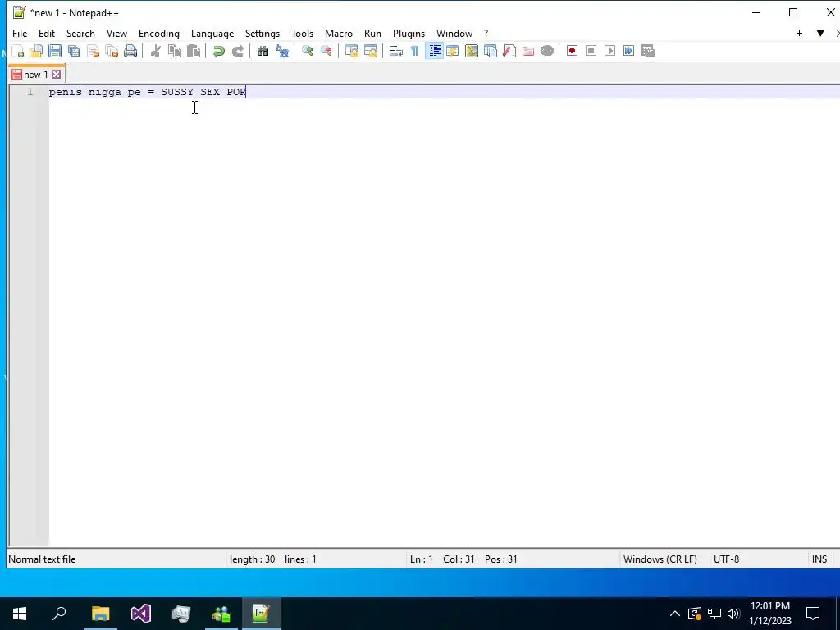Open the Language menu

click(212, 33)
